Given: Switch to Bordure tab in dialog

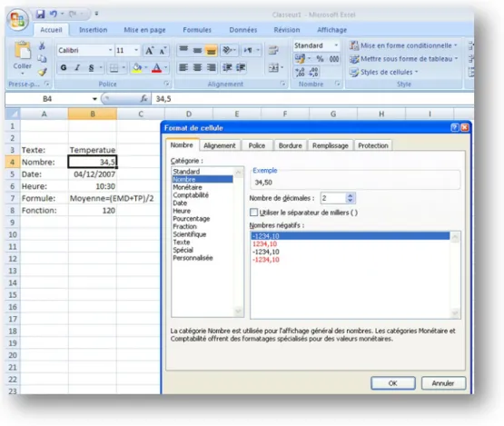Looking at the screenshot, I should 291,145.
